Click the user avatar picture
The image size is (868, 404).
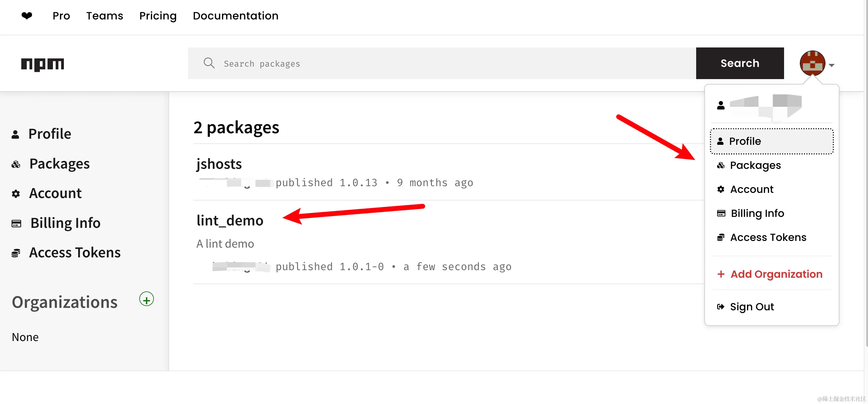[x=812, y=63]
